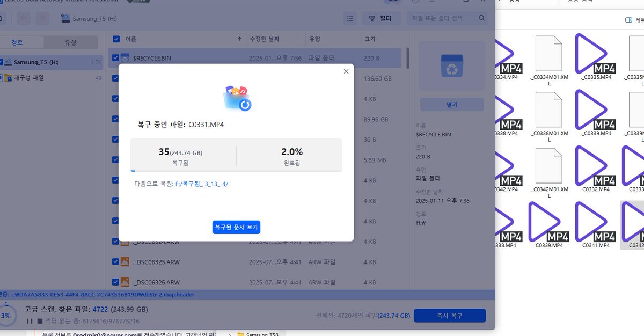Sort by 수정한 날짜 column header
The image size is (644, 336).
[265, 39]
